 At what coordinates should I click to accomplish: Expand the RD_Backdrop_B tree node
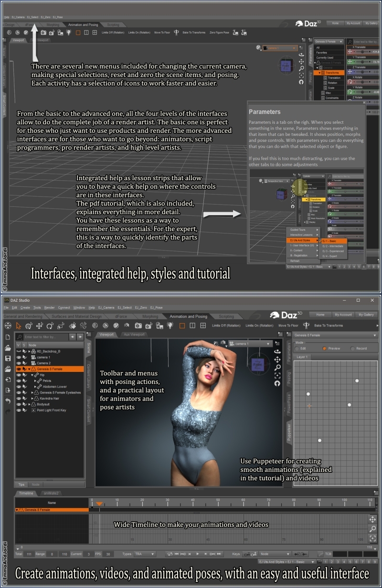coord(30,351)
